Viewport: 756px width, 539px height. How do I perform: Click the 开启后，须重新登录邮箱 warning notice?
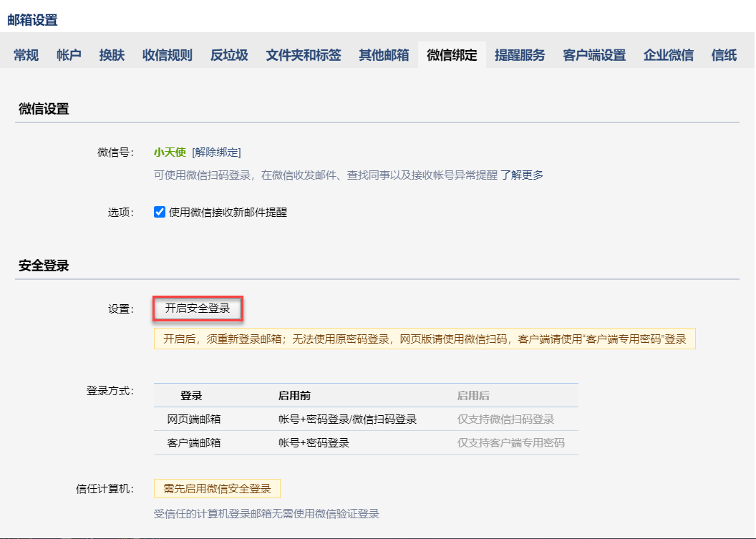(x=425, y=339)
